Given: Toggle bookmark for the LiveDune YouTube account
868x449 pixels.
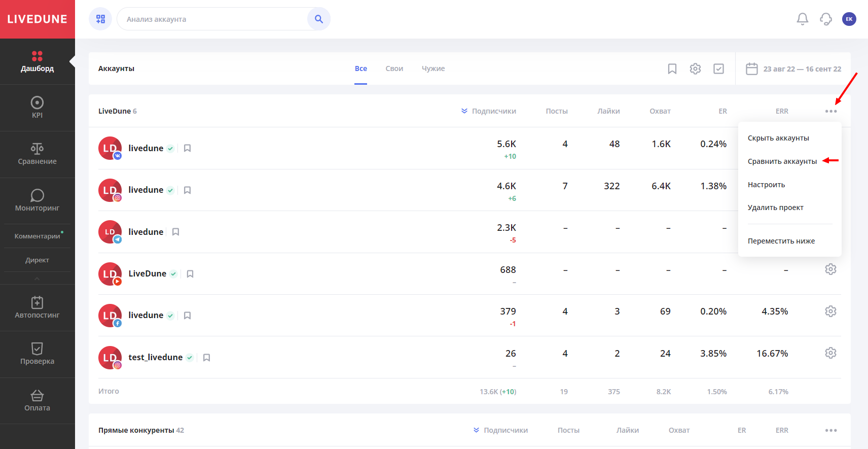Looking at the screenshot, I should coord(190,274).
